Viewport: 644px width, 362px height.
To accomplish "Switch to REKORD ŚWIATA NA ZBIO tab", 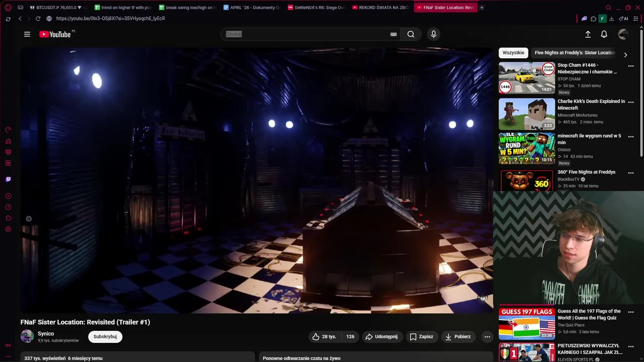I will click(381, 8).
